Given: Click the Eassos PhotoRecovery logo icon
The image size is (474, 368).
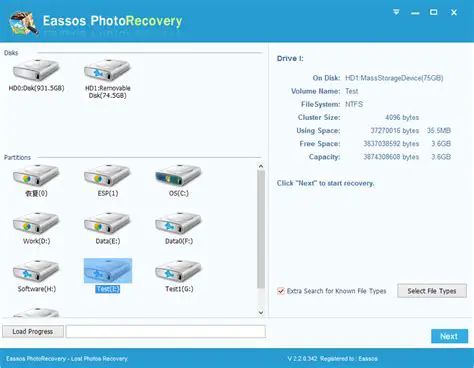Looking at the screenshot, I should coord(23,23).
